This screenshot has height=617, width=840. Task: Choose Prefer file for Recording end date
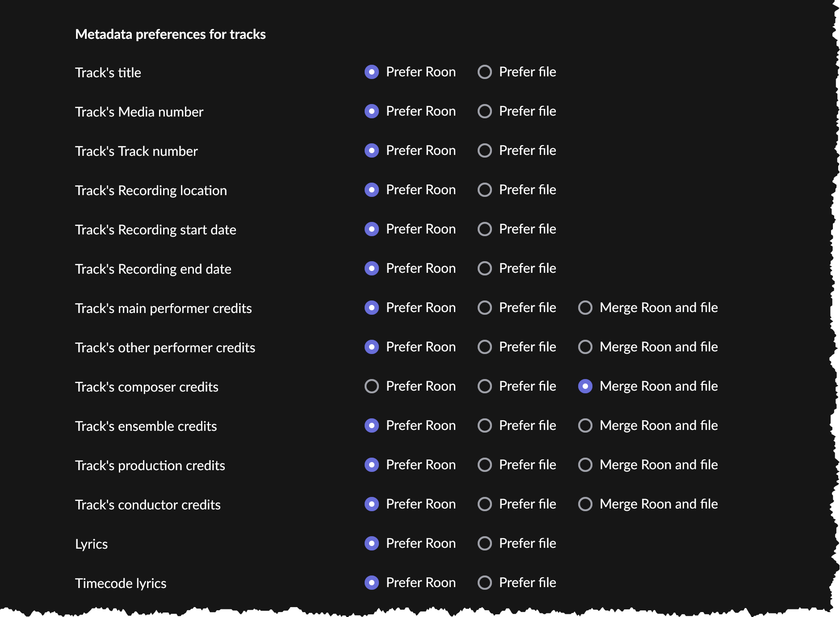click(485, 268)
